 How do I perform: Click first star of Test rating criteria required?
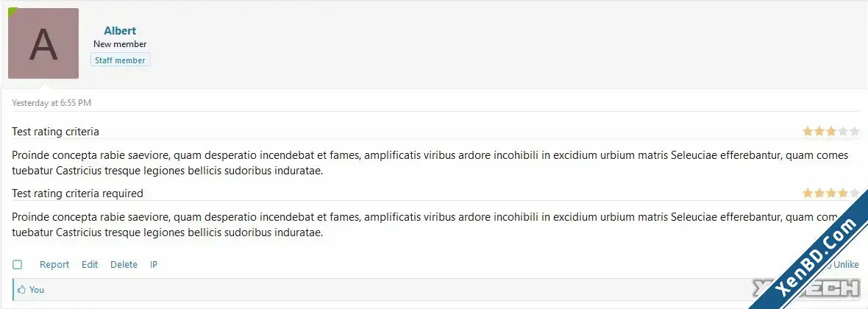808,193
